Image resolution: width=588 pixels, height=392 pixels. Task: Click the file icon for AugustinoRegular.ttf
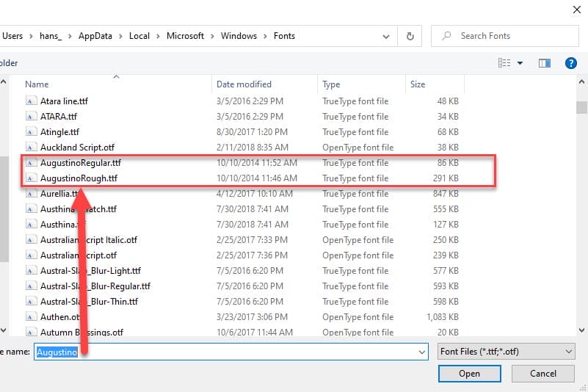(31, 163)
